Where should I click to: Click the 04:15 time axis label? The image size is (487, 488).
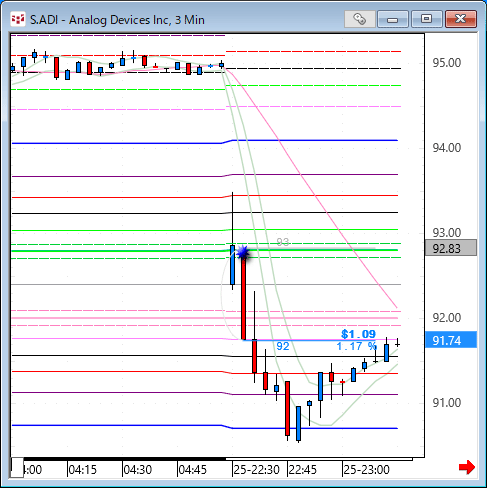pos(83,470)
